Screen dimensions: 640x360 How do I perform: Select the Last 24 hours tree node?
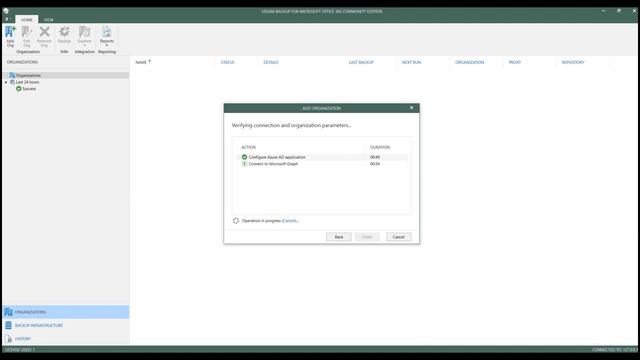click(x=27, y=82)
